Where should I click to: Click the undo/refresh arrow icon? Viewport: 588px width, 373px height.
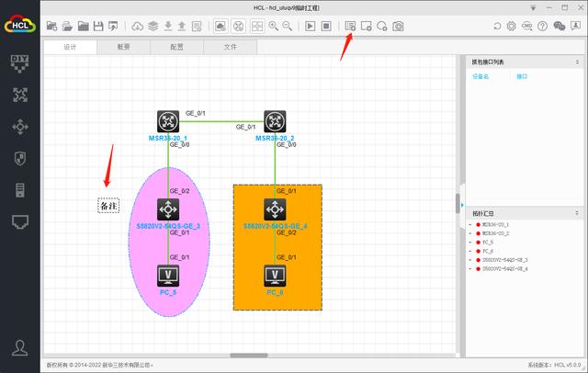497,26
